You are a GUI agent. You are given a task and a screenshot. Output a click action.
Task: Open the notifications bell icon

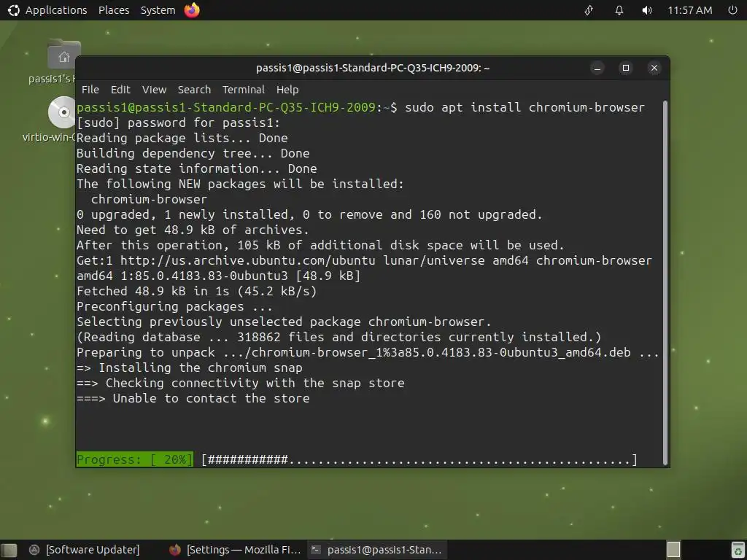coord(619,10)
